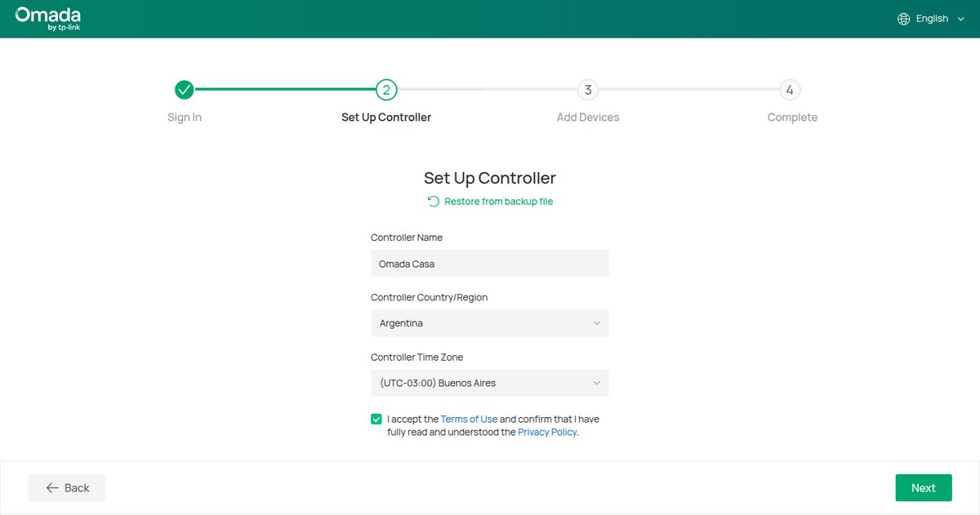Focus the Controller Name input field

click(x=490, y=264)
